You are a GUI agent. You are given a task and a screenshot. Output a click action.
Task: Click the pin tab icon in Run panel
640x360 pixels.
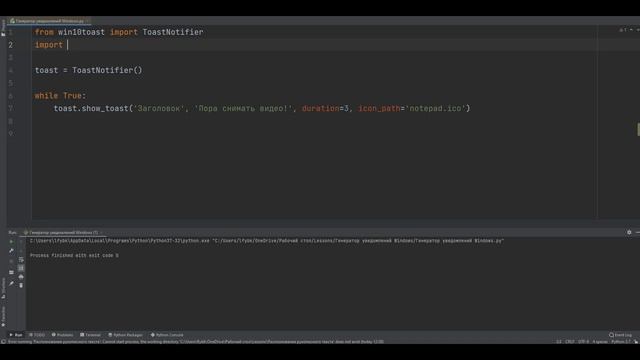click(x=11, y=283)
